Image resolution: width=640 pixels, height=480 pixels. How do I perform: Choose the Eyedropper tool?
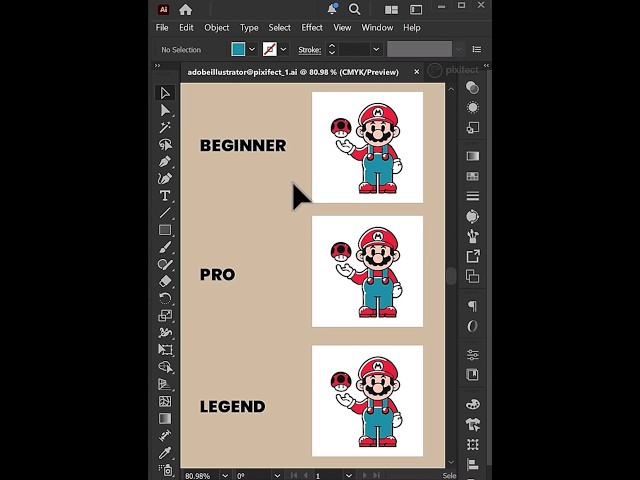click(x=165, y=453)
